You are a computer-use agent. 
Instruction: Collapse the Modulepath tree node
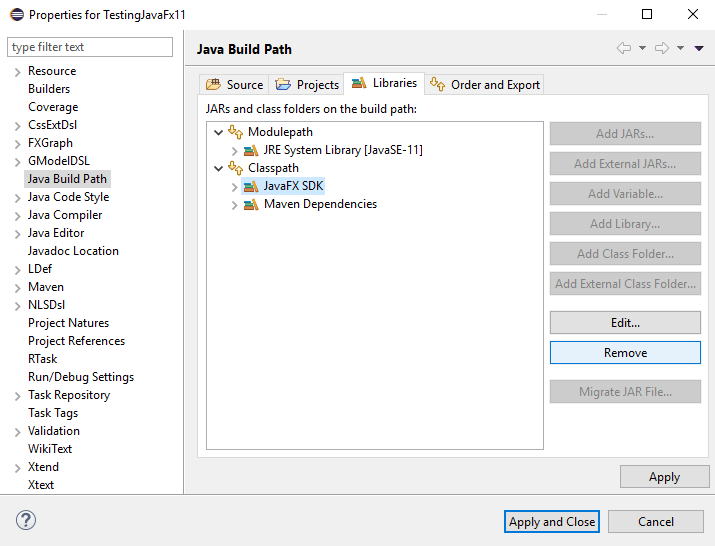[218, 132]
